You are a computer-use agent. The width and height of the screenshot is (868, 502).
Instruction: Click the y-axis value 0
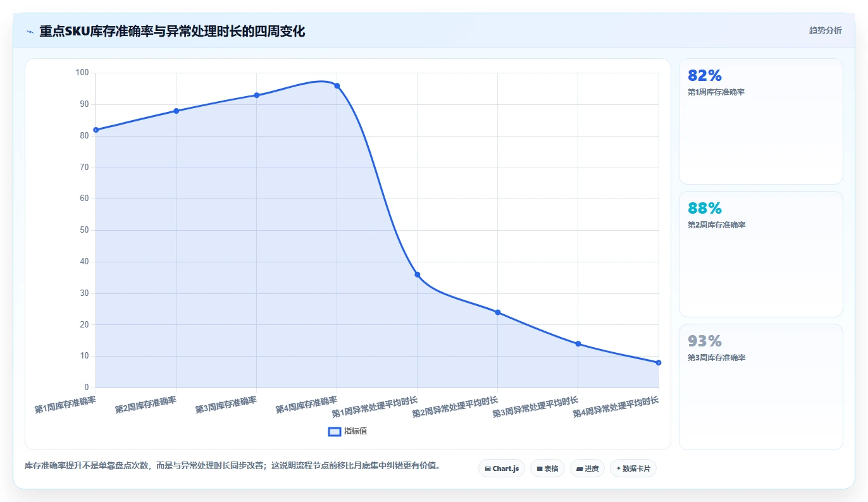tap(87, 388)
